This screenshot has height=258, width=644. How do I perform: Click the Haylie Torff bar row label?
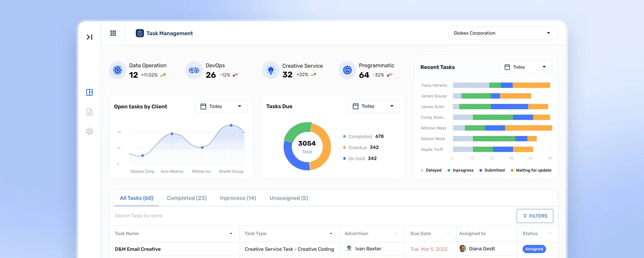pyautogui.click(x=432, y=149)
